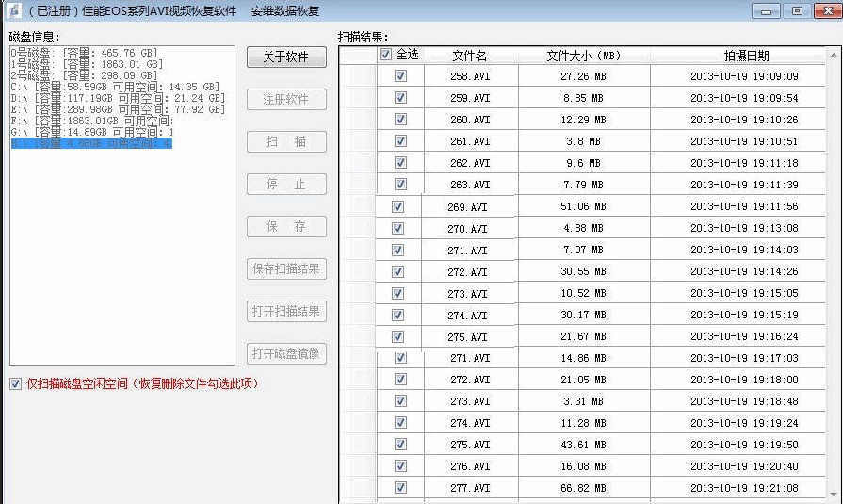Uncheck the checkbox for 273.AVI sized 10.52 MB
This screenshot has height=504, width=843.
coord(397,293)
